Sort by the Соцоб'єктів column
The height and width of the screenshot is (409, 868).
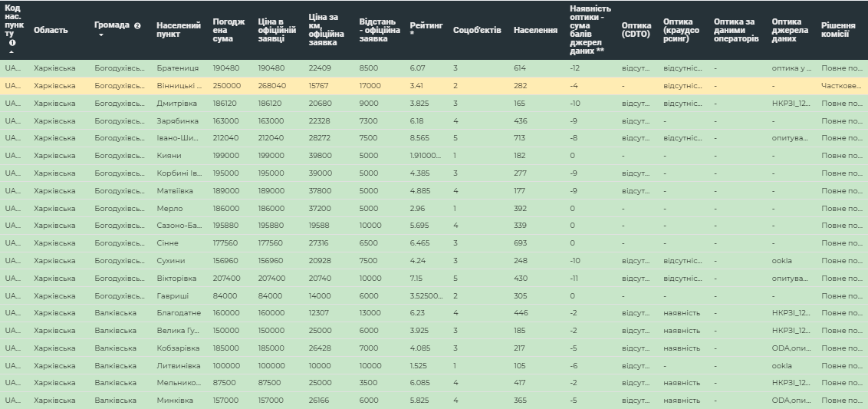pos(477,30)
